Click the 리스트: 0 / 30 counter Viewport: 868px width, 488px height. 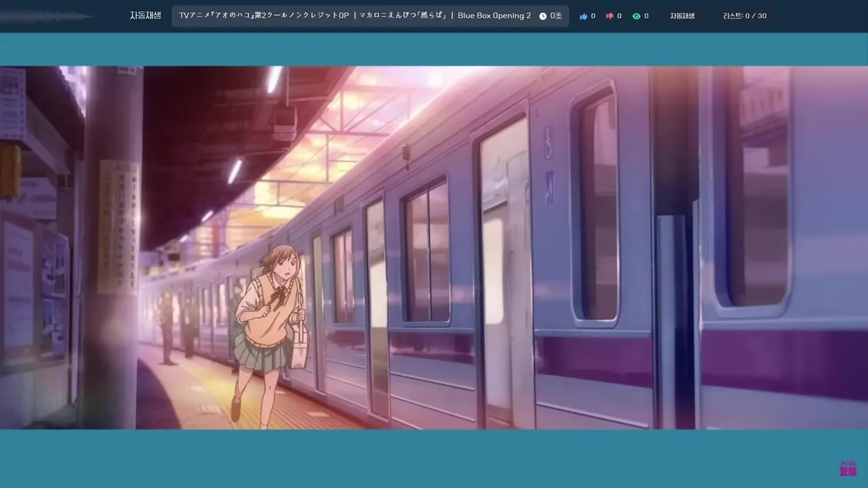point(745,16)
